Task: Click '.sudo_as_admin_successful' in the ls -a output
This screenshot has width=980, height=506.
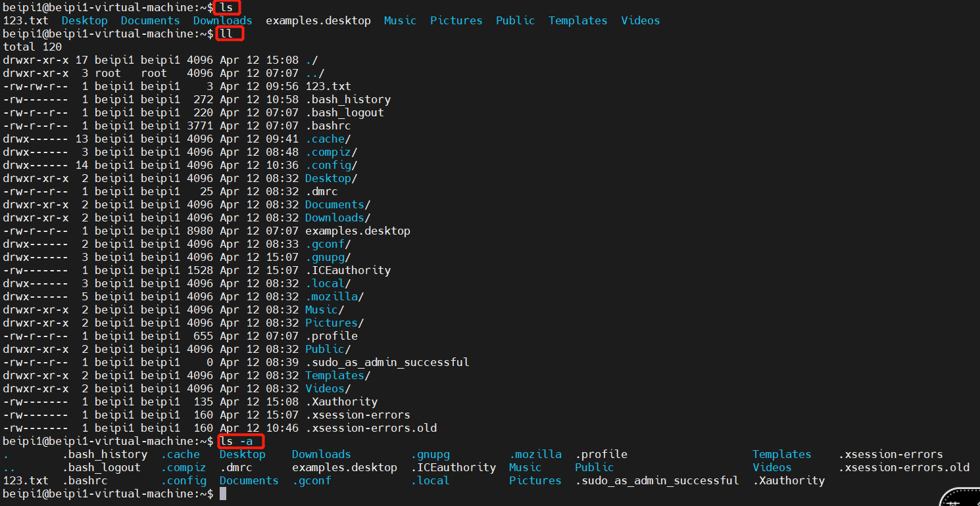Action: (x=657, y=480)
